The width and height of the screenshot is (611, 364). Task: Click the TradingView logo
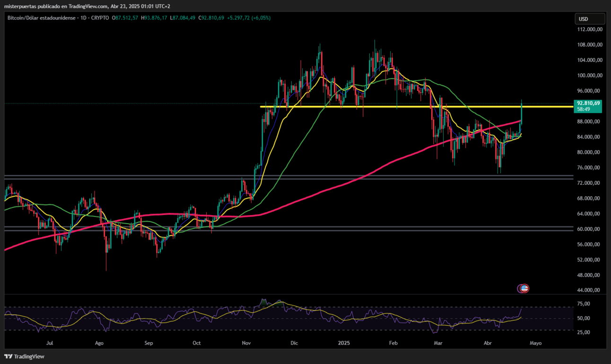tap(25, 356)
